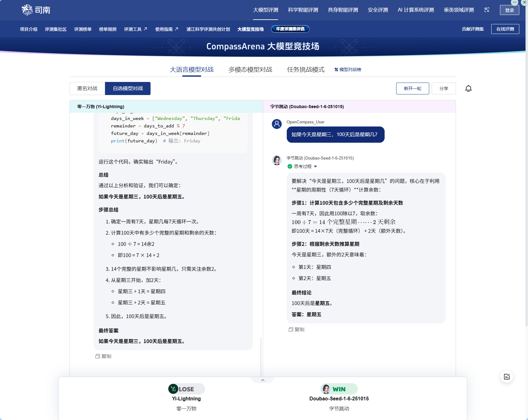Open the language translation icon

pos(487,10)
